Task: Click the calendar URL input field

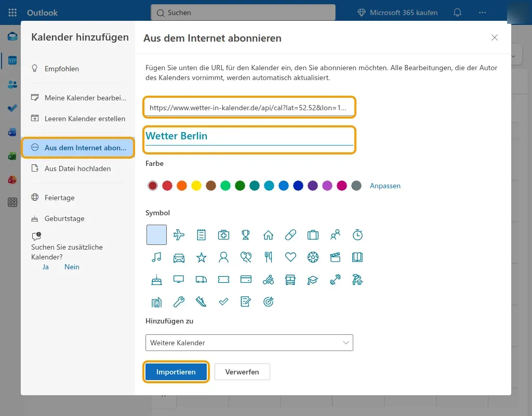Action: (x=249, y=108)
